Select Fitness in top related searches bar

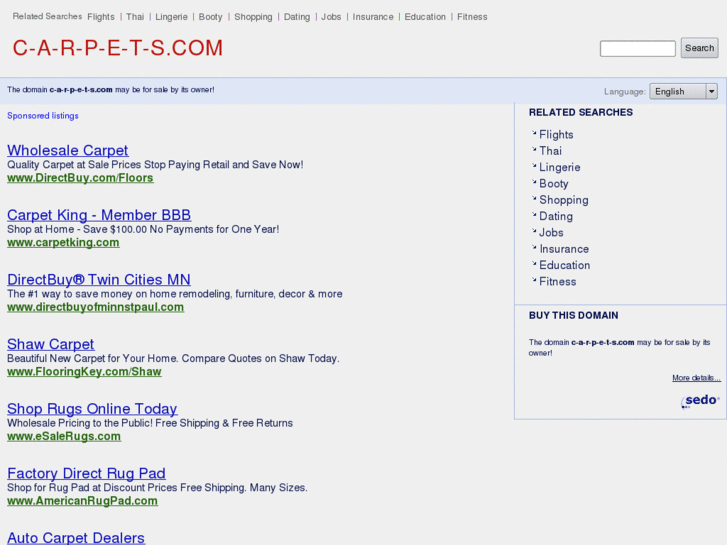(472, 17)
